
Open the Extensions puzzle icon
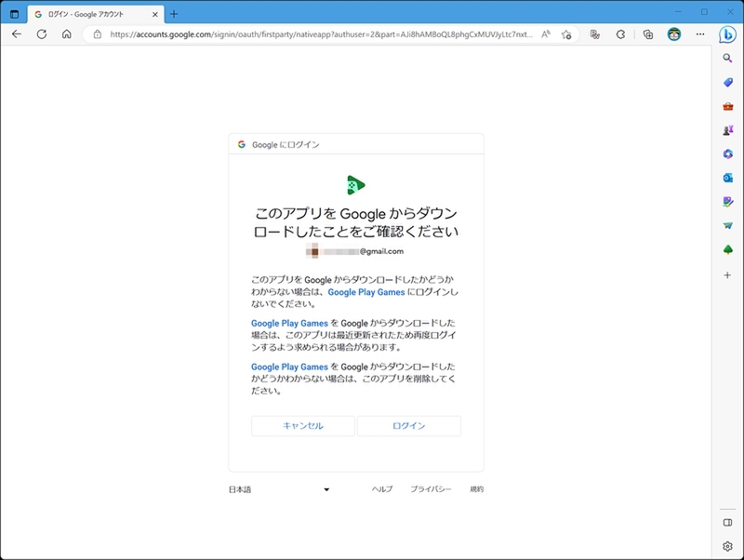pos(620,34)
